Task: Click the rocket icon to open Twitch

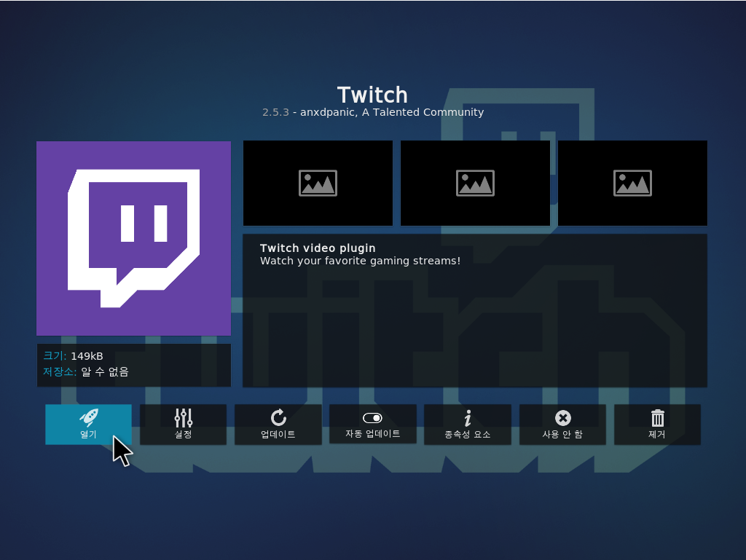Action: [x=88, y=417]
